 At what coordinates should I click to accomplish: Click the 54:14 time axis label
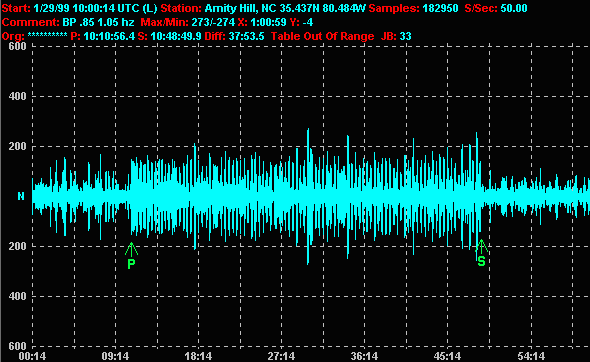tap(531, 356)
